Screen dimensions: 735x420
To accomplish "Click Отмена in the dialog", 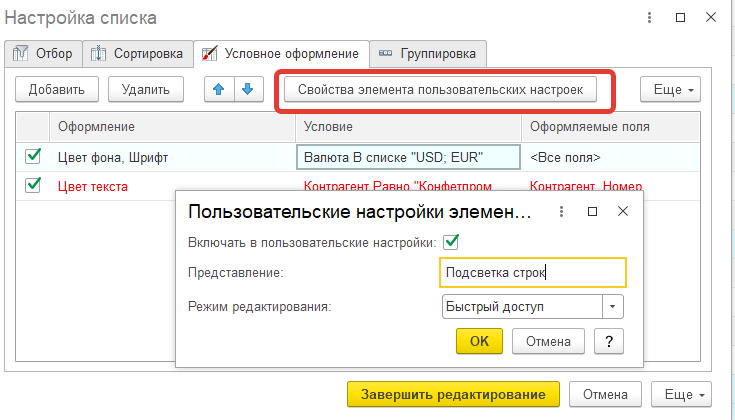I will [548, 341].
